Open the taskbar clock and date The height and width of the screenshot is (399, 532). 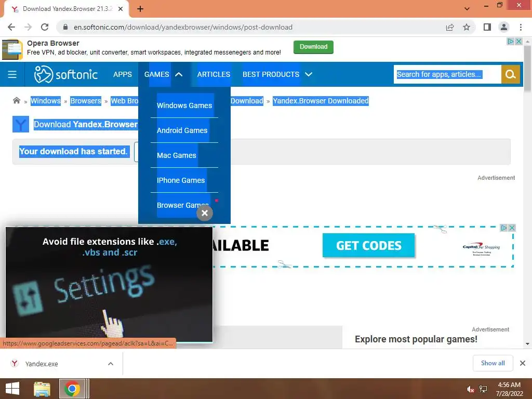(x=509, y=389)
